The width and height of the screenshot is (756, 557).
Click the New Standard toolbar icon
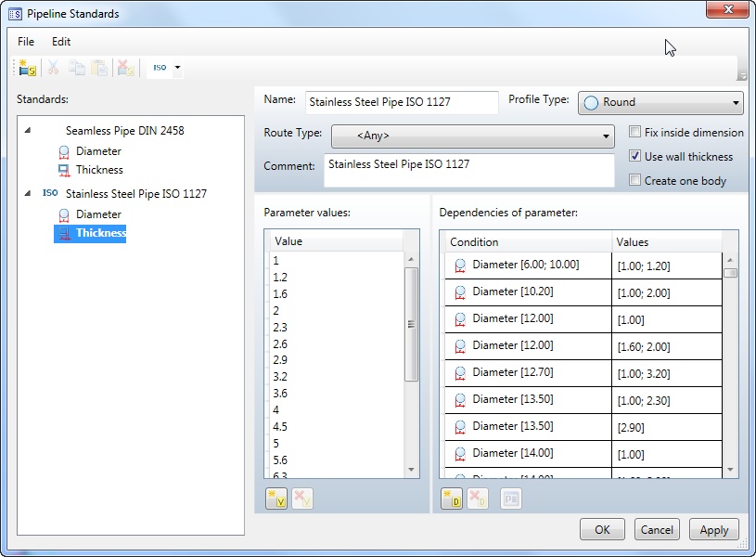pyautogui.click(x=26, y=68)
